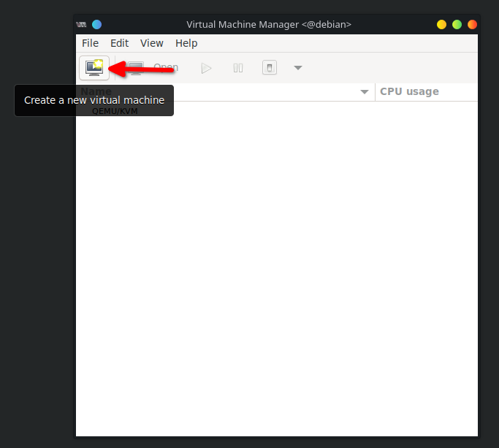
Task: Sort by the CPU usage column header
Action: coord(409,91)
